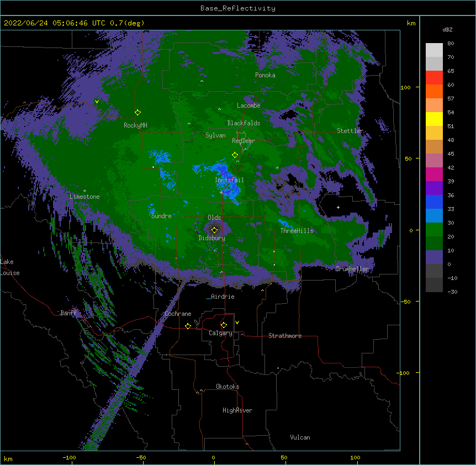476x465 pixels.
Task: Click the HighRiver label
Action: (x=237, y=410)
